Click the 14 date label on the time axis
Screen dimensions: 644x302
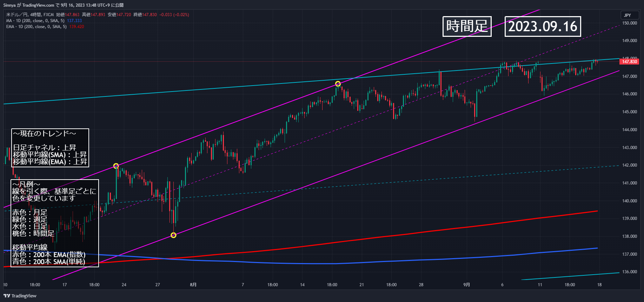click(303, 285)
